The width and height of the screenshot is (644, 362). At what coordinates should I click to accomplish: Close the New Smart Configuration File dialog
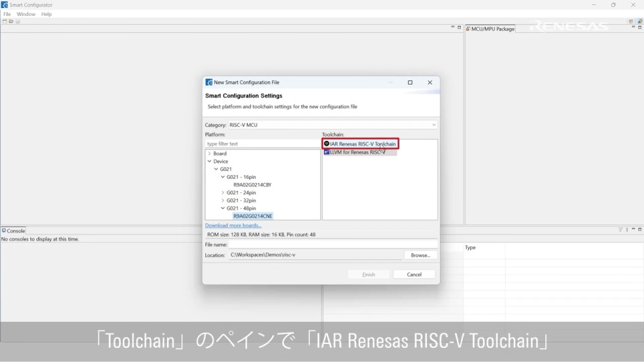(x=429, y=82)
